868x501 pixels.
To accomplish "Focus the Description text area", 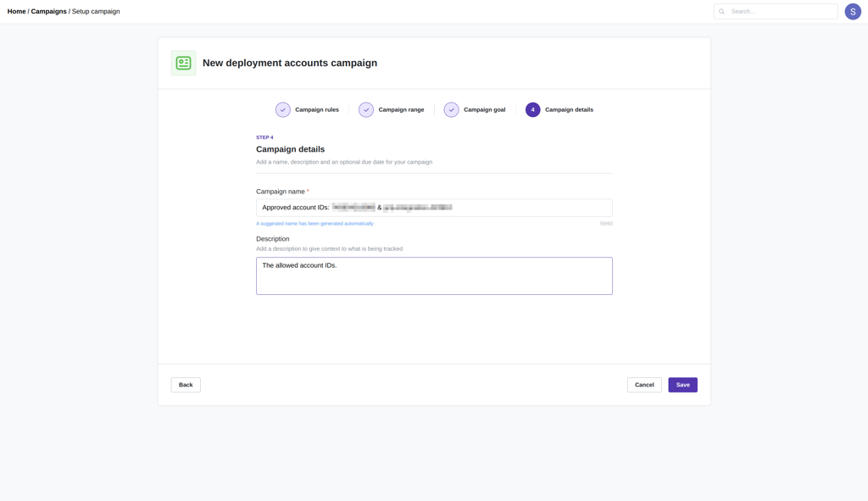I will click(x=434, y=276).
